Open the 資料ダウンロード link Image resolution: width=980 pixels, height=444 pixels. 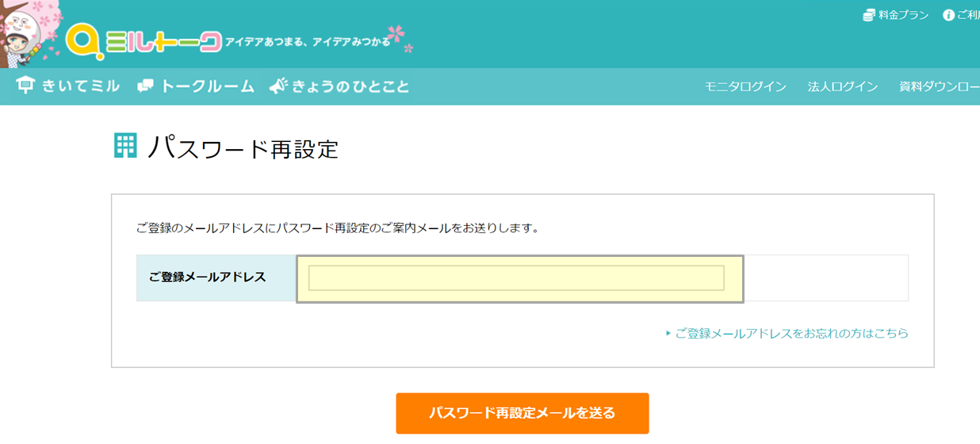(x=939, y=86)
